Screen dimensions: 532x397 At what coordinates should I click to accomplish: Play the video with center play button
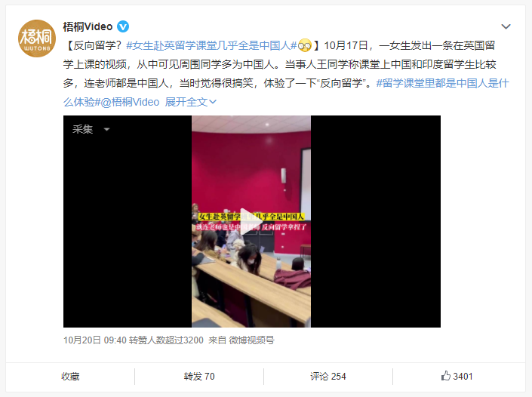(251, 222)
